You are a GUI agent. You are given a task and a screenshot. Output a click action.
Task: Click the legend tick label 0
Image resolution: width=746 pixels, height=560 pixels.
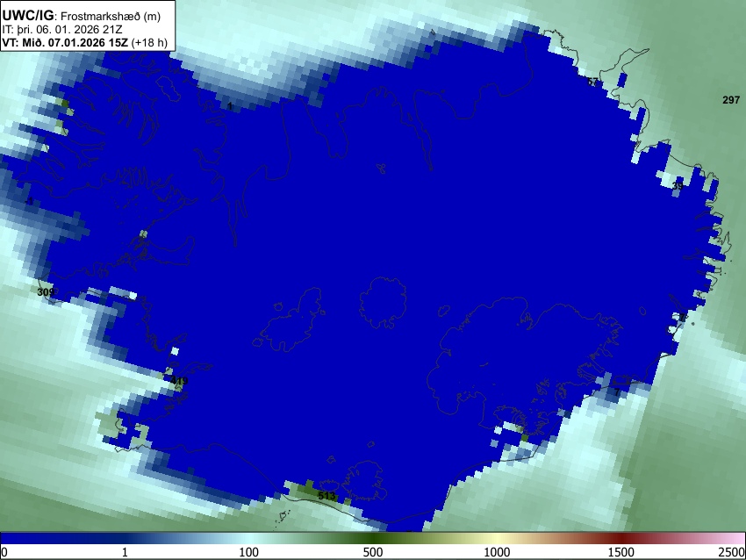tap(4, 552)
